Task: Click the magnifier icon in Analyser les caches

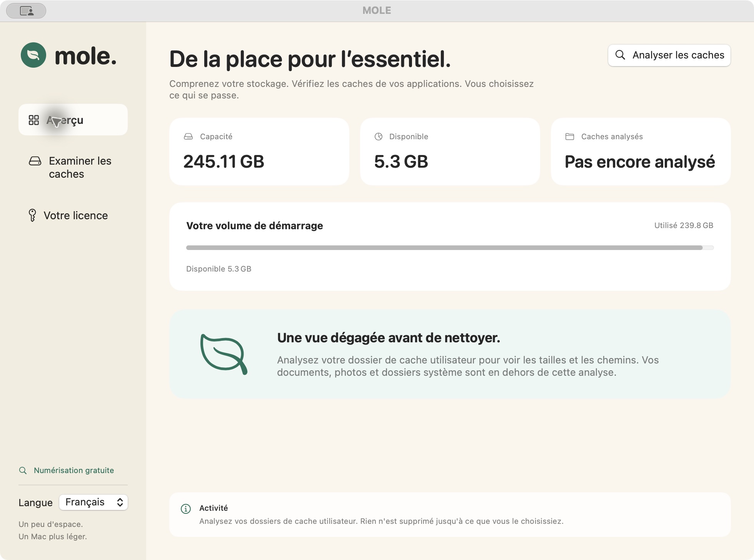Action: [620, 55]
